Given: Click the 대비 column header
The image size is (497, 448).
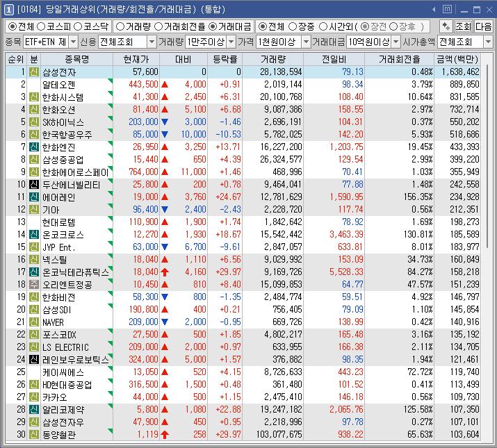Looking at the screenshot, I should (184, 60).
